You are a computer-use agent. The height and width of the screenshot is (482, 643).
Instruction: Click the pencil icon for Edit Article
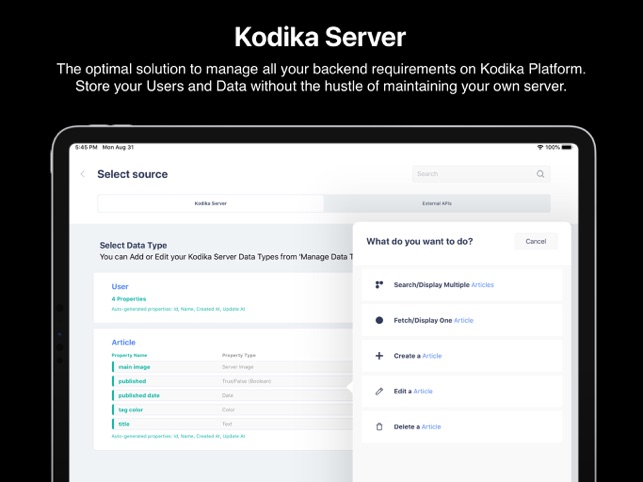pos(379,391)
